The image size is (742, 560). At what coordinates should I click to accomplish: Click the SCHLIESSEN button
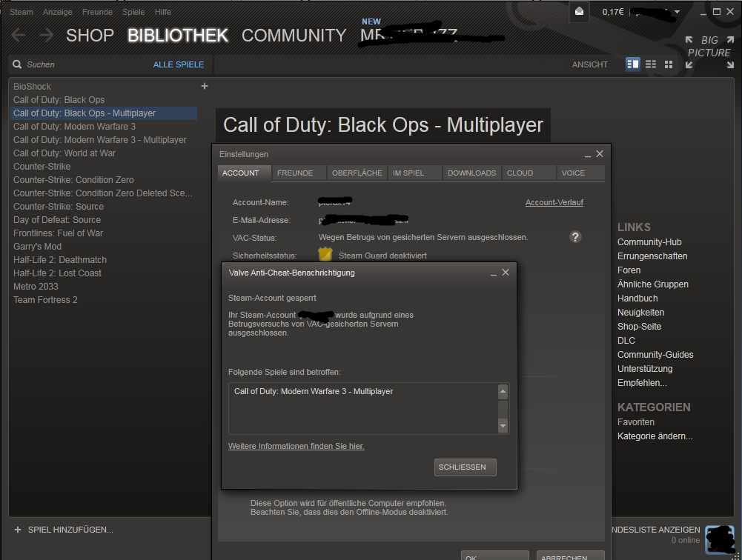[466, 467]
